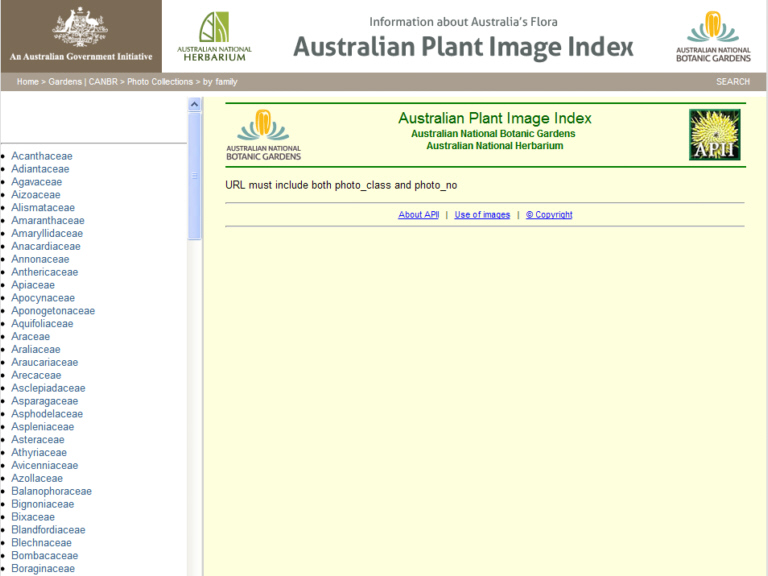The height and width of the screenshot is (576, 768).
Task: Click the SEARCH link in navigation bar
Action: click(x=733, y=82)
